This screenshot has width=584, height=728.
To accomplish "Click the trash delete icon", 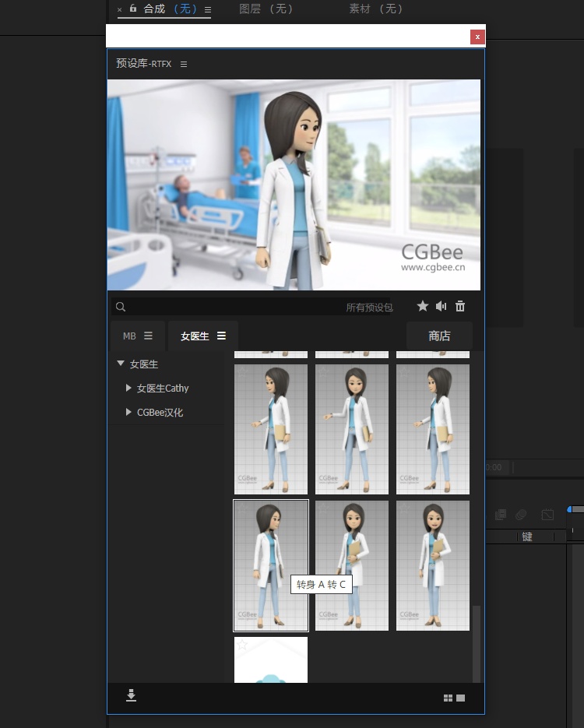I will pyautogui.click(x=460, y=306).
